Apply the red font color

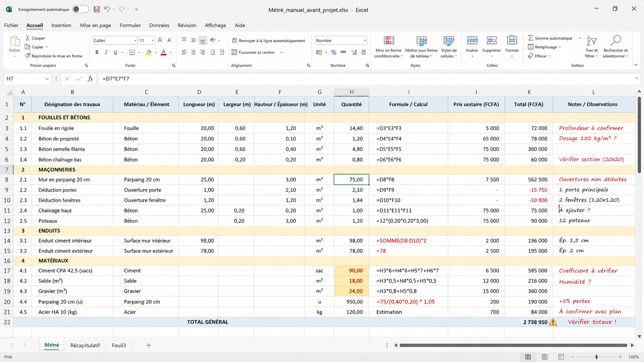(164, 52)
